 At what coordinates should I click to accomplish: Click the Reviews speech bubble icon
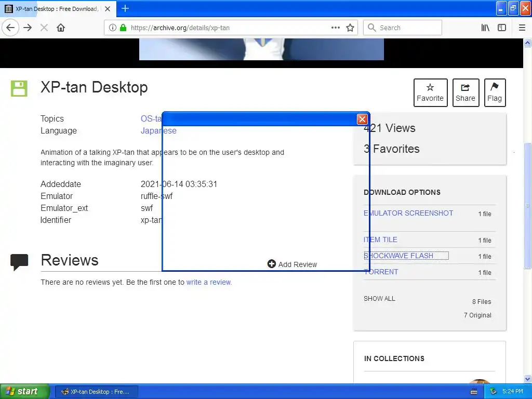tap(19, 262)
